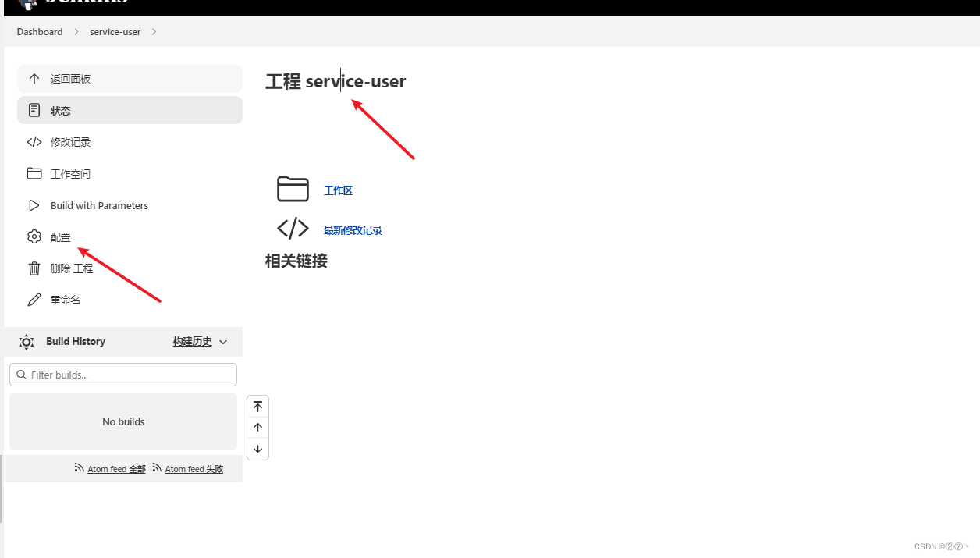Image resolution: width=980 pixels, height=558 pixels.
Task: Select the 状态 sidebar item
Action: click(130, 110)
